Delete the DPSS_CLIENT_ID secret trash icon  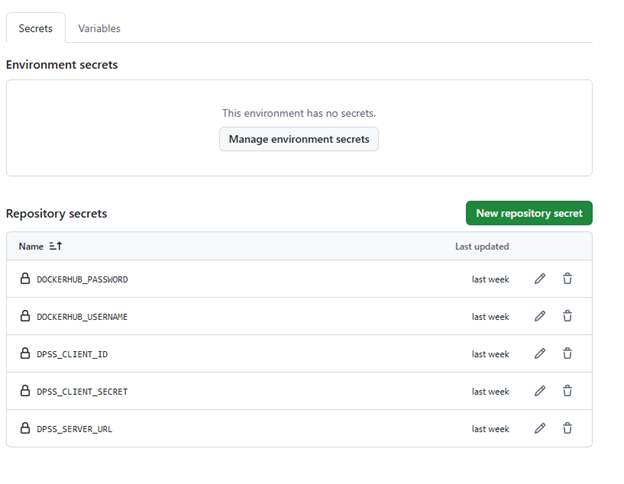coord(567,354)
